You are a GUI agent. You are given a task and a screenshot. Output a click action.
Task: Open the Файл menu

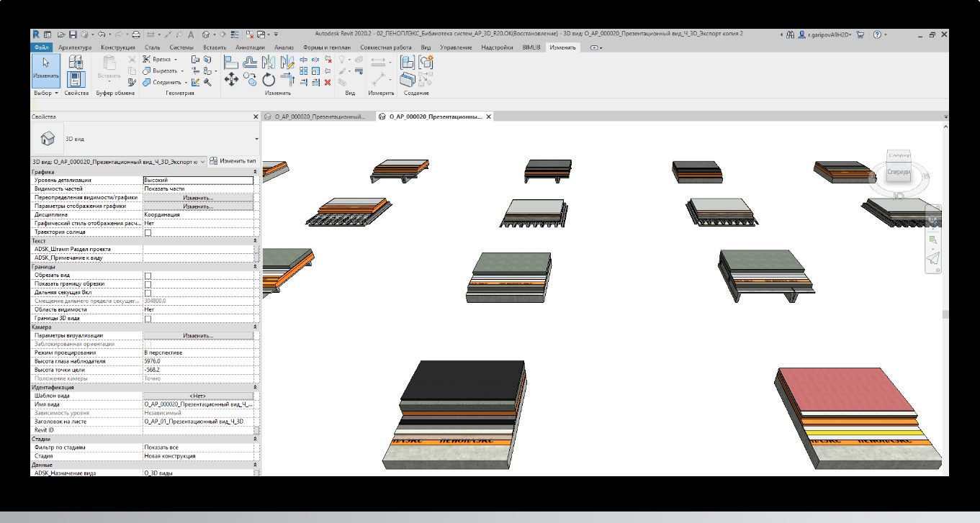pyautogui.click(x=42, y=47)
